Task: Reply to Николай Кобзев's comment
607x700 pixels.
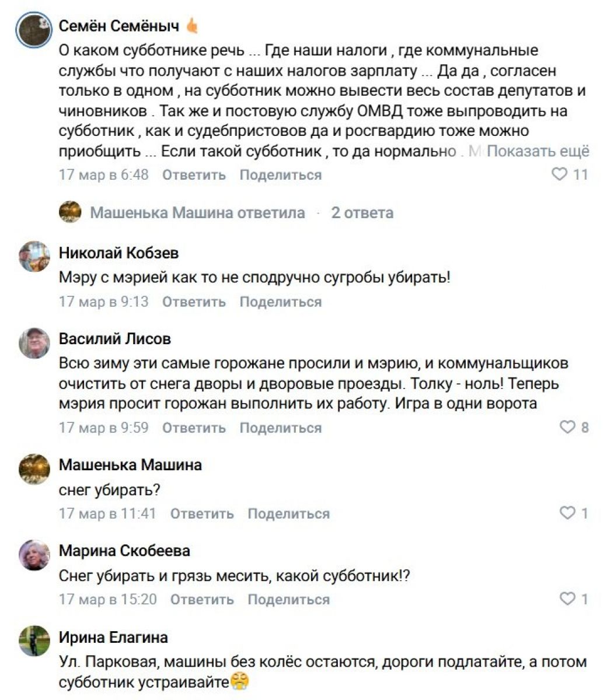Action: (194, 302)
